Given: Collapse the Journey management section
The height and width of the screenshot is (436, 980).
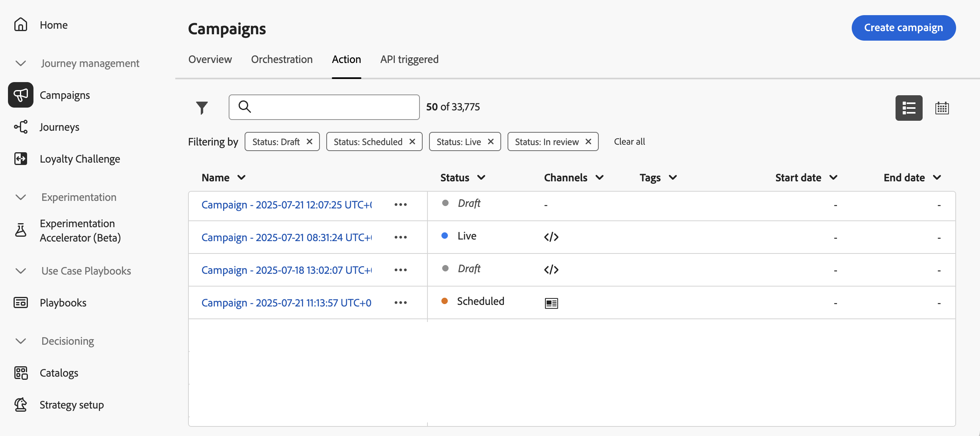Looking at the screenshot, I should pos(21,63).
